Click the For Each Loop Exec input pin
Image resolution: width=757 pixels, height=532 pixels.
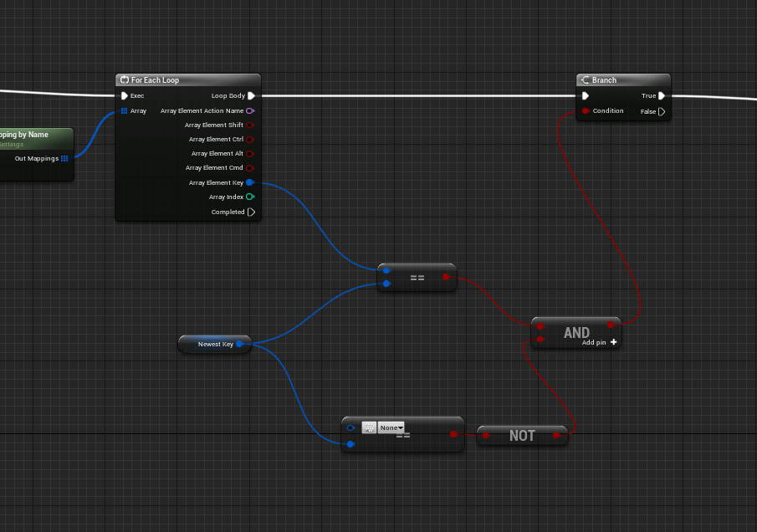(x=125, y=96)
